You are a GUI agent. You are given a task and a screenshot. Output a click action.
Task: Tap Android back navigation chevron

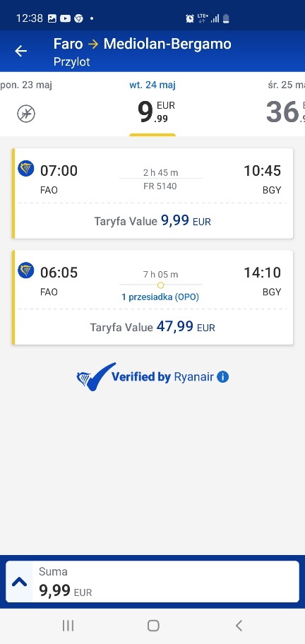click(x=239, y=626)
